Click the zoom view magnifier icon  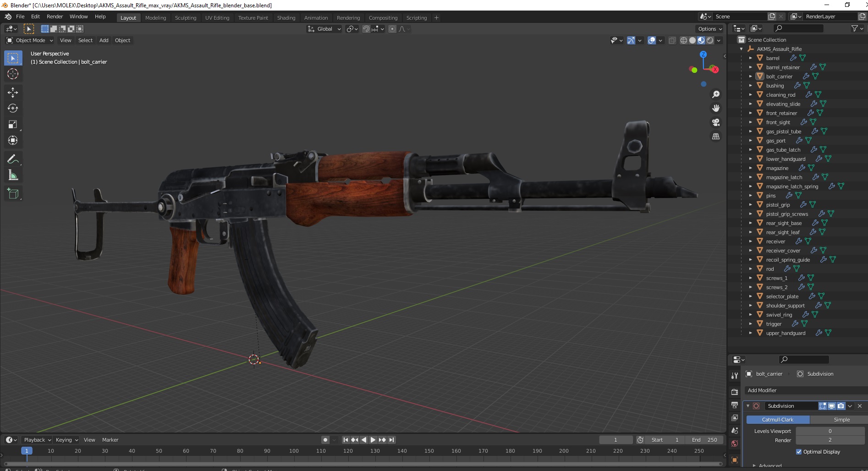click(x=715, y=94)
